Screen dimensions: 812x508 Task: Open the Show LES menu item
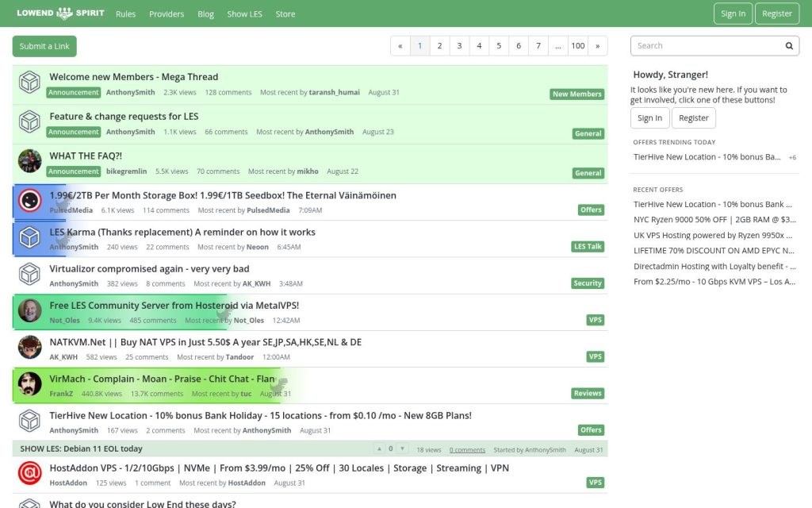pos(244,14)
